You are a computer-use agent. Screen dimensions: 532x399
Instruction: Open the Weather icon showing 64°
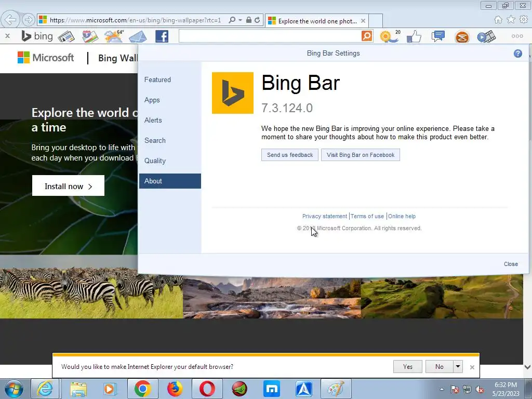pyautogui.click(x=114, y=36)
